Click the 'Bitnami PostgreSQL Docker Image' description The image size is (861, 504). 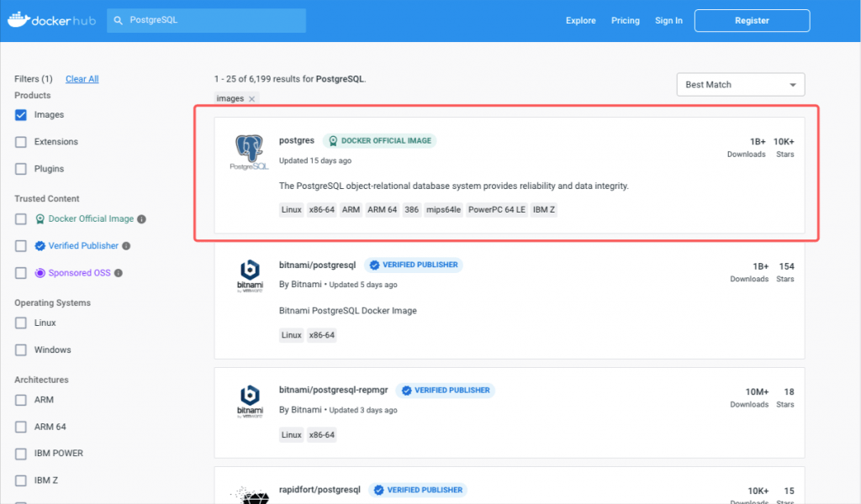pyautogui.click(x=348, y=311)
